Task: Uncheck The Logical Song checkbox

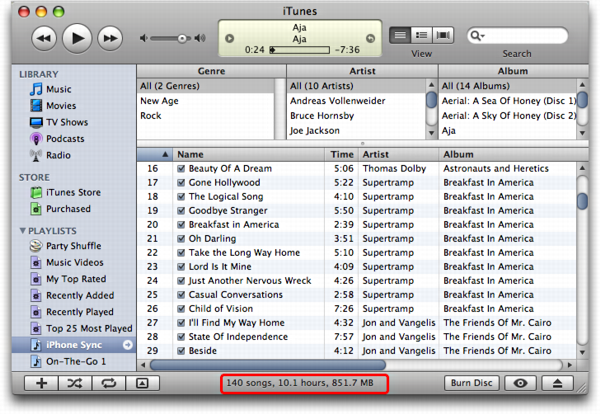Action: pos(181,197)
